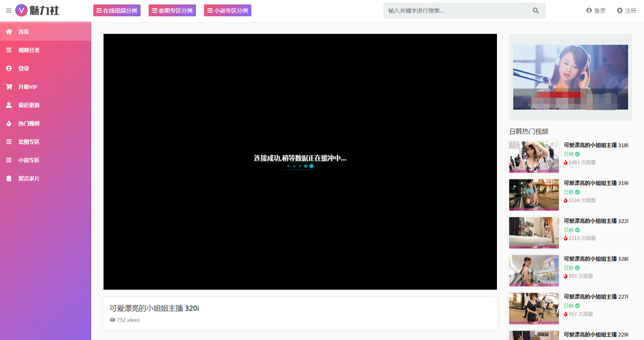Open 留言求片 clipboard item in sidebar
Image resolution: width=644 pixels, height=340 pixels.
(28, 178)
